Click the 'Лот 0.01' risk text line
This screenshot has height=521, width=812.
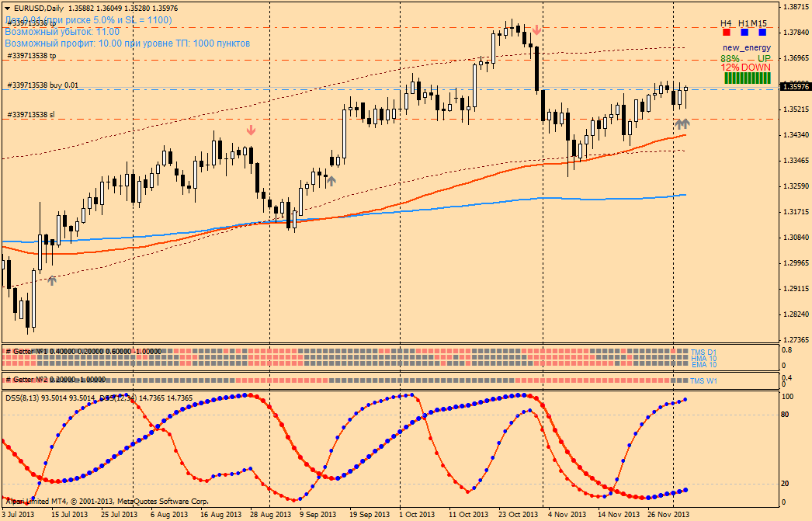(88, 20)
